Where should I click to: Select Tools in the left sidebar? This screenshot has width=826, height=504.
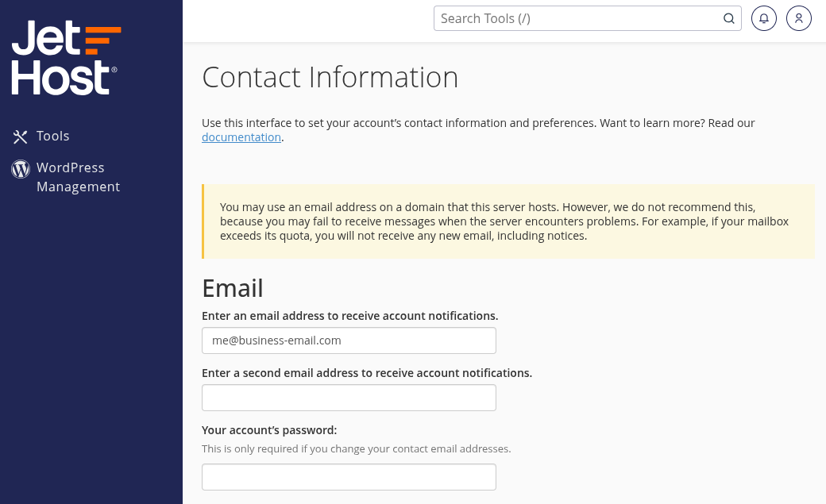52,136
